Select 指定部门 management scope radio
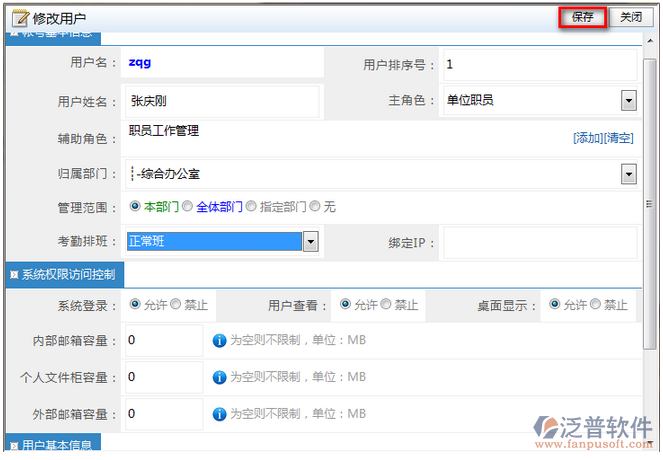663x460 pixels. (x=251, y=207)
